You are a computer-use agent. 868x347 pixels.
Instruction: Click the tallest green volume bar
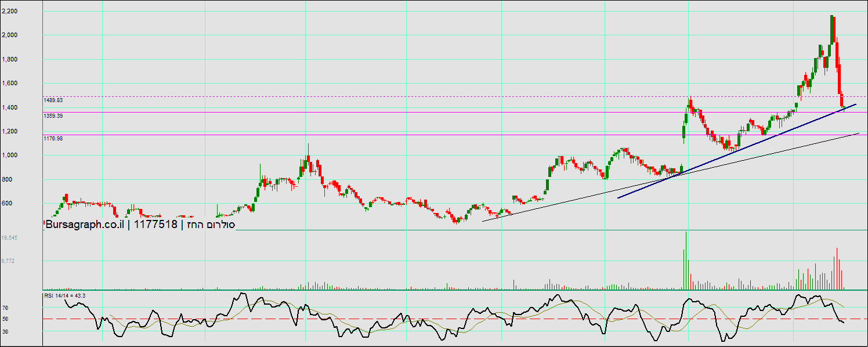(x=686, y=261)
